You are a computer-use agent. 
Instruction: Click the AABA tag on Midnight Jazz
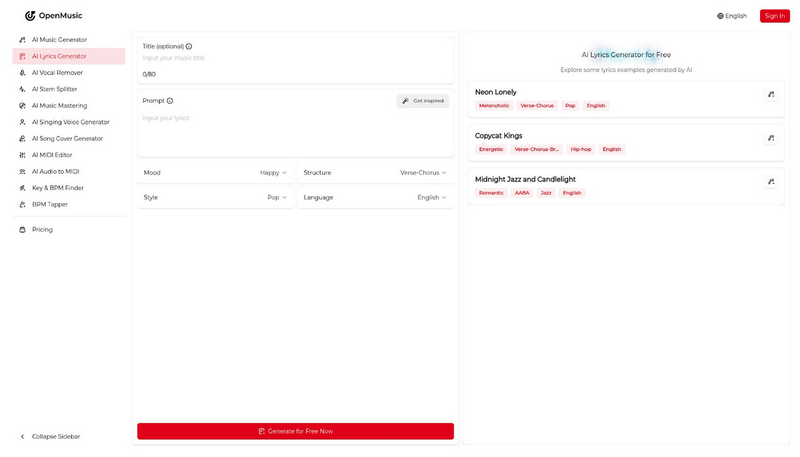[x=522, y=193]
